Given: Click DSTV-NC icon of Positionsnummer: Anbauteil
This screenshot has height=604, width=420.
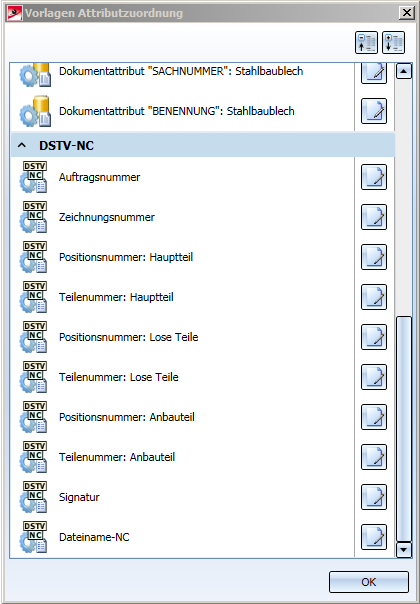Looking at the screenshot, I should [x=34, y=417].
